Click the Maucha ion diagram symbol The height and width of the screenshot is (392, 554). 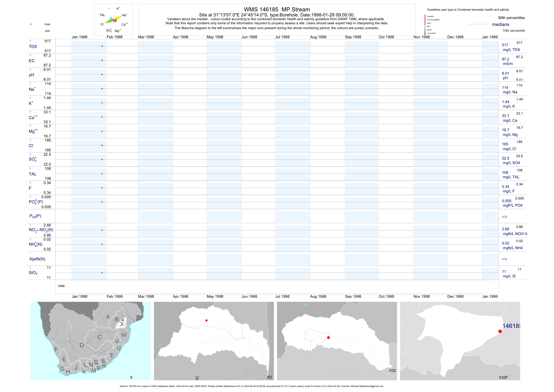click(x=113, y=20)
